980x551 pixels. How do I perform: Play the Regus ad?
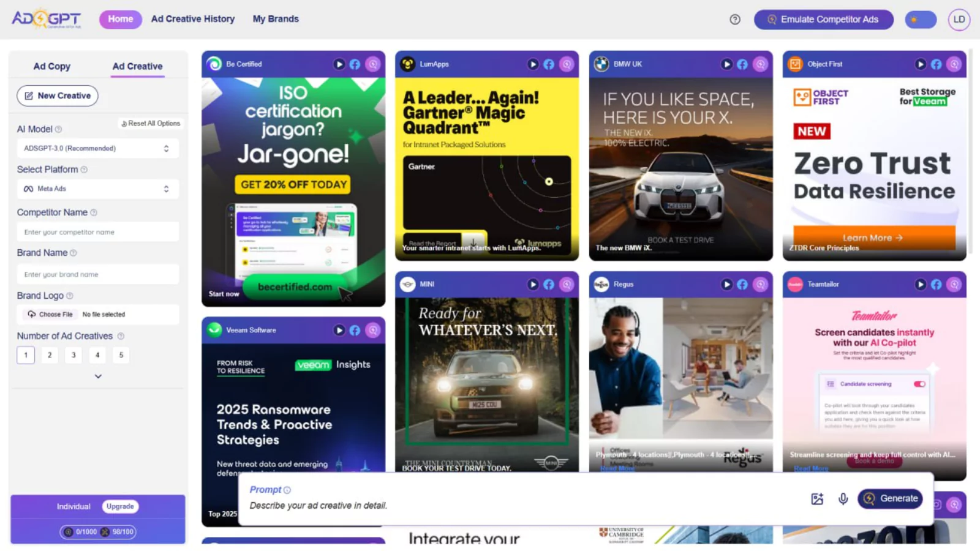[x=726, y=285]
